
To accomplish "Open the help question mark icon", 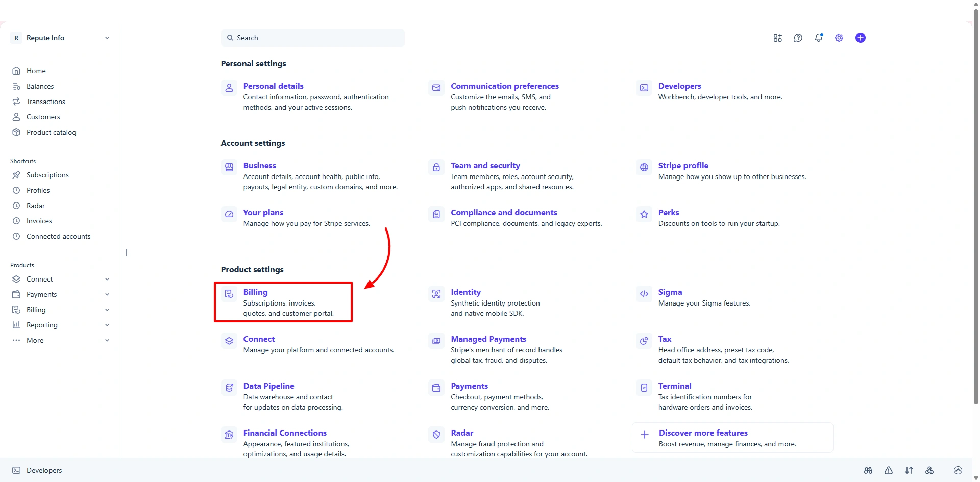I will pos(798,38).
